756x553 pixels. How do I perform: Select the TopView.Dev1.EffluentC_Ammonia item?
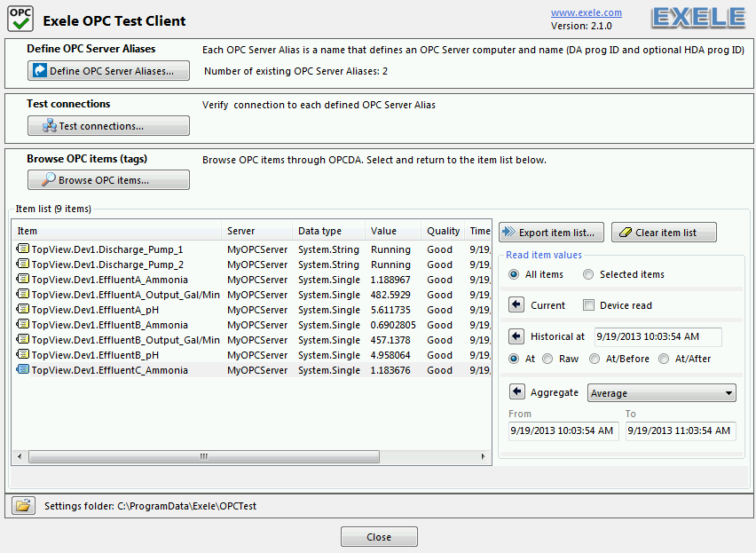(x=252, y=370)
